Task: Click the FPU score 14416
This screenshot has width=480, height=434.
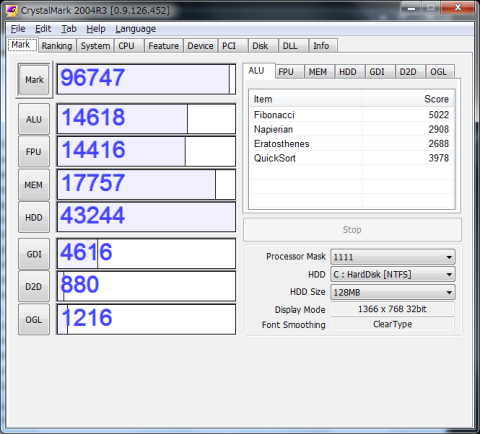Action: pos(93,149)
